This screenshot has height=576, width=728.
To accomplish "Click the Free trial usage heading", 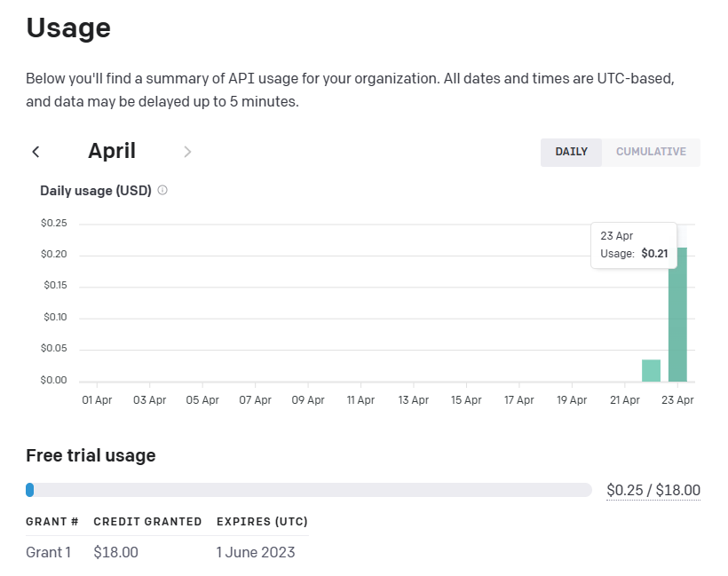I will (91, 455).
